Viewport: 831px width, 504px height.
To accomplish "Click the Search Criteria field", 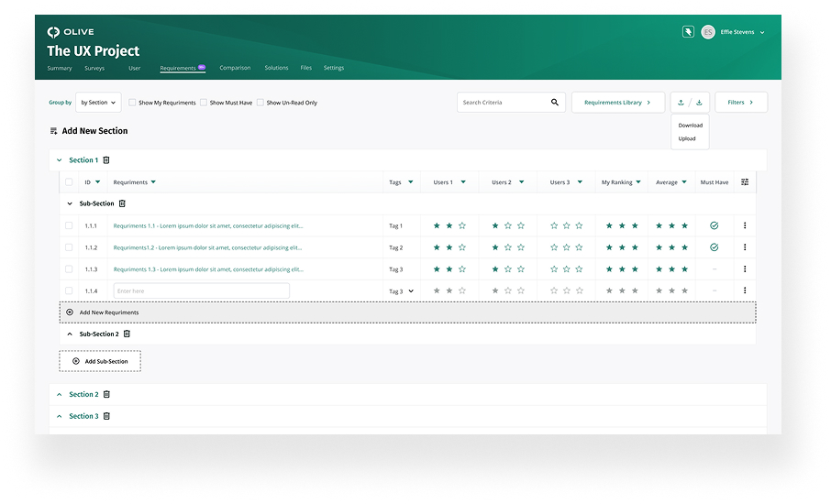I will [x=511, y=103].
